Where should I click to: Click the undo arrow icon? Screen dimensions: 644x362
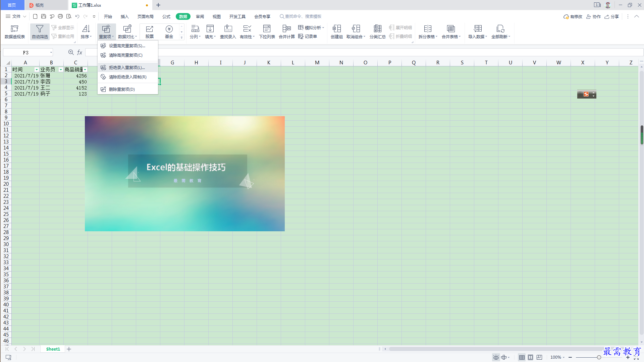point(77,16)
